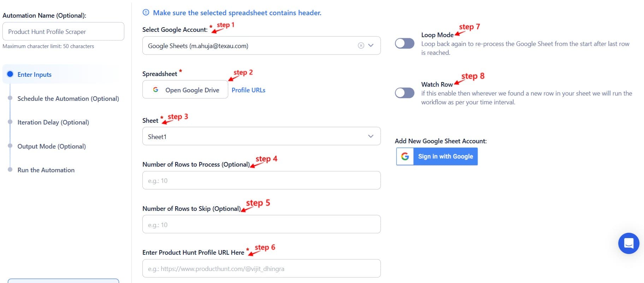The width and height of the screenshot is (644, 283).
Task: Click the Product Hunt Profile URL field
Action: click(261, 268)
